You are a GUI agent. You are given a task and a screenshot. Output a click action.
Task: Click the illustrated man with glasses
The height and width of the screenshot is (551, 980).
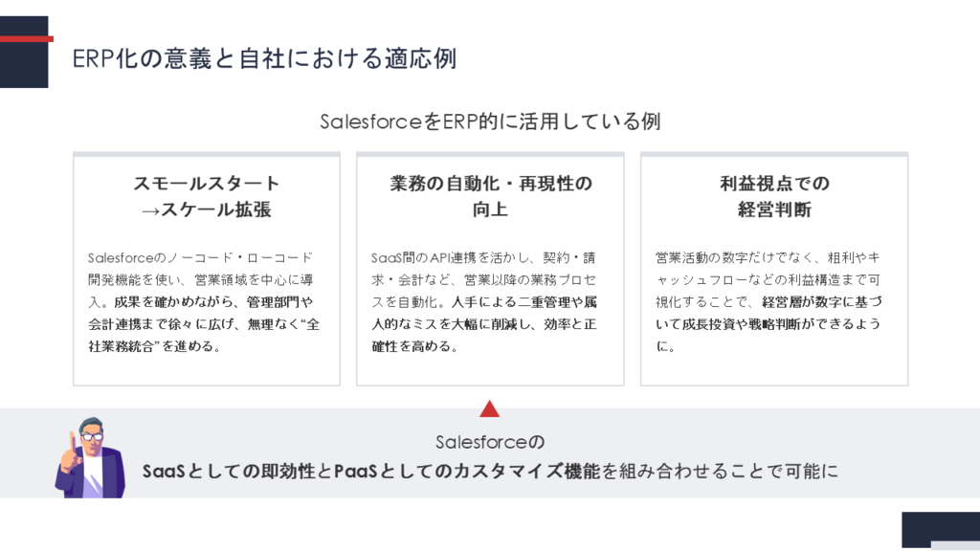[90, 457]
